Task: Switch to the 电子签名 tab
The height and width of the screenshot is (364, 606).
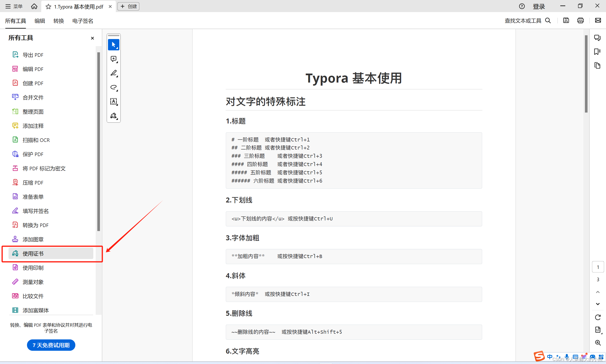Action: 82,21
